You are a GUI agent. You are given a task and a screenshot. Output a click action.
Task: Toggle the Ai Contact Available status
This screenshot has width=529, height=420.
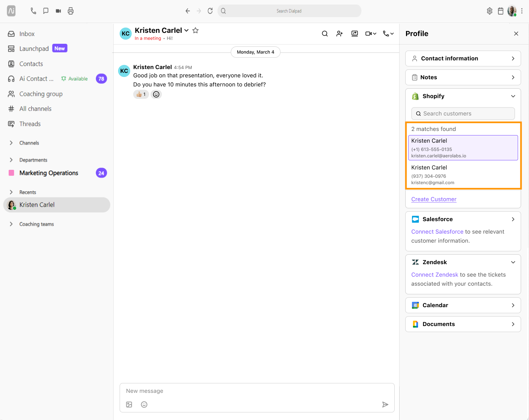point(75,79)
